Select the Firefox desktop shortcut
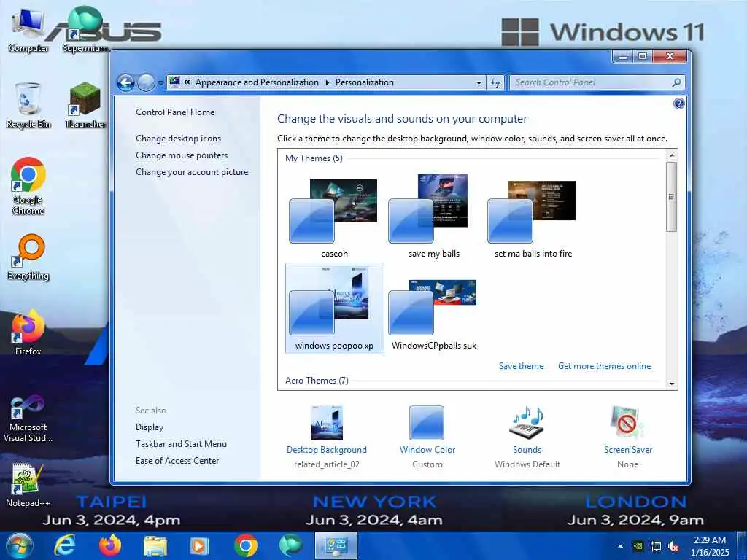The image size is (747, 560). [x=28, y=333]
